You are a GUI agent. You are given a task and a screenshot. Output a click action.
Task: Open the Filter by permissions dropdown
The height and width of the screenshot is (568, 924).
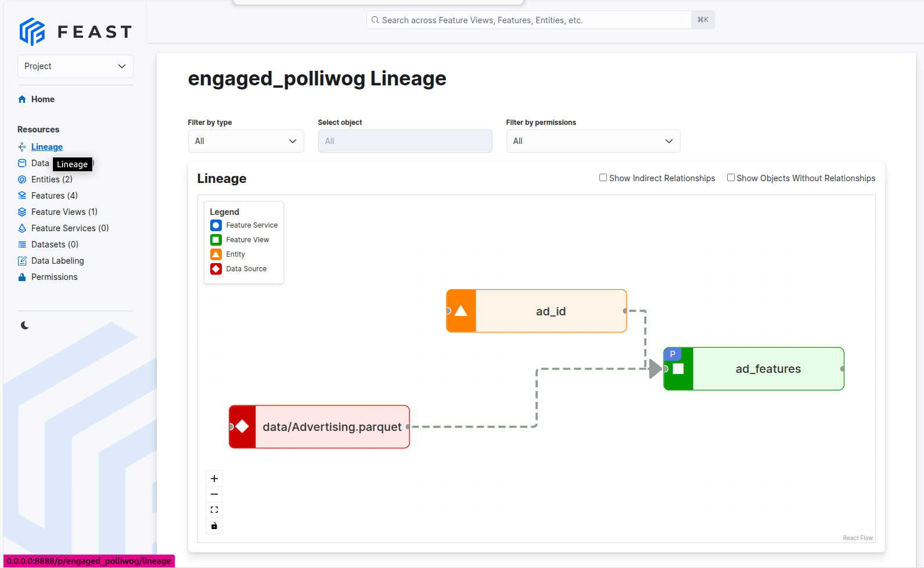point(592,141)
